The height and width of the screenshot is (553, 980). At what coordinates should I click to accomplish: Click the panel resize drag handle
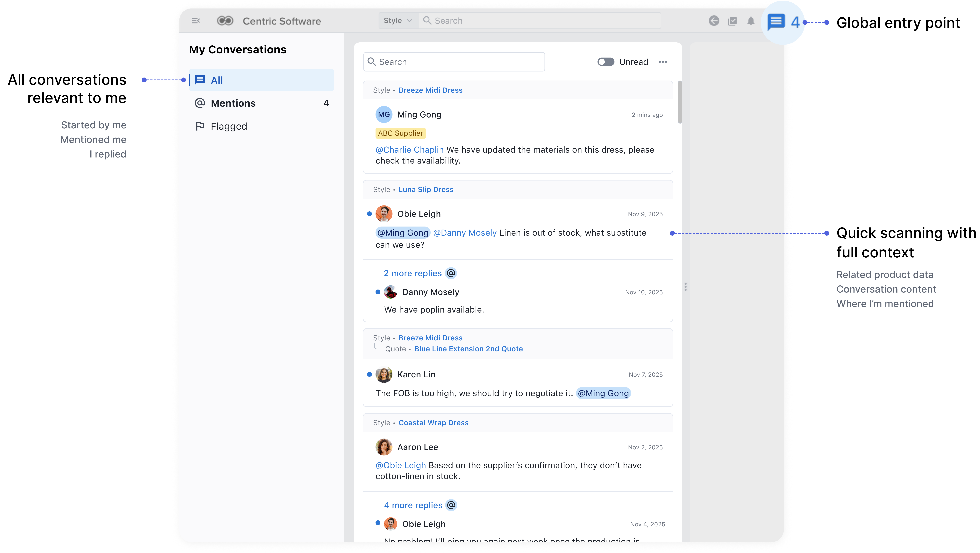coord(685,287)
